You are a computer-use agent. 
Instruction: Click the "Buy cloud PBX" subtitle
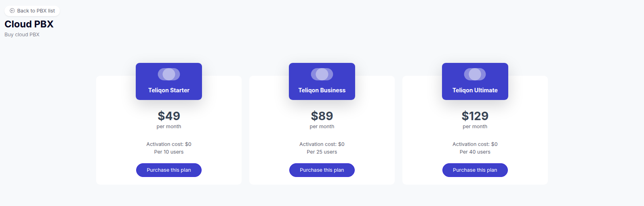click(x=22, y=35)
